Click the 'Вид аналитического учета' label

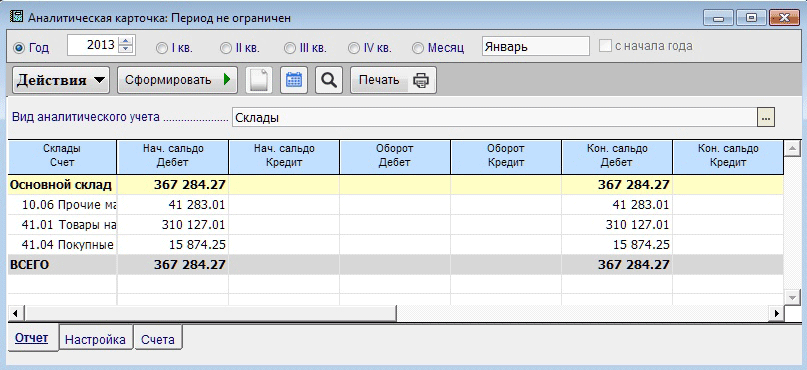[85, 117]
